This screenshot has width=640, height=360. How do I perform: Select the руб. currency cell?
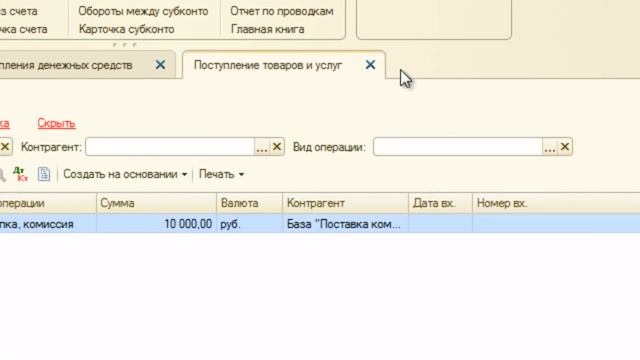click(249, 224)
